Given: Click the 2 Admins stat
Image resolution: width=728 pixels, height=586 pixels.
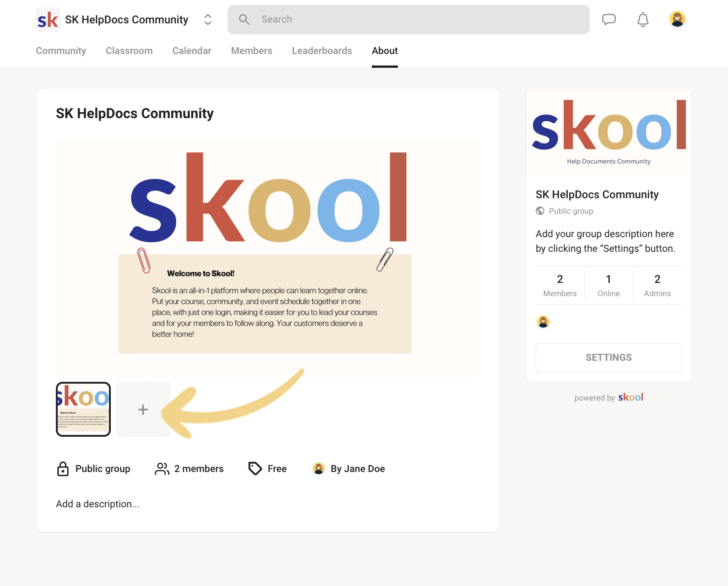Looking at the screenshot, I should point(657,286).
